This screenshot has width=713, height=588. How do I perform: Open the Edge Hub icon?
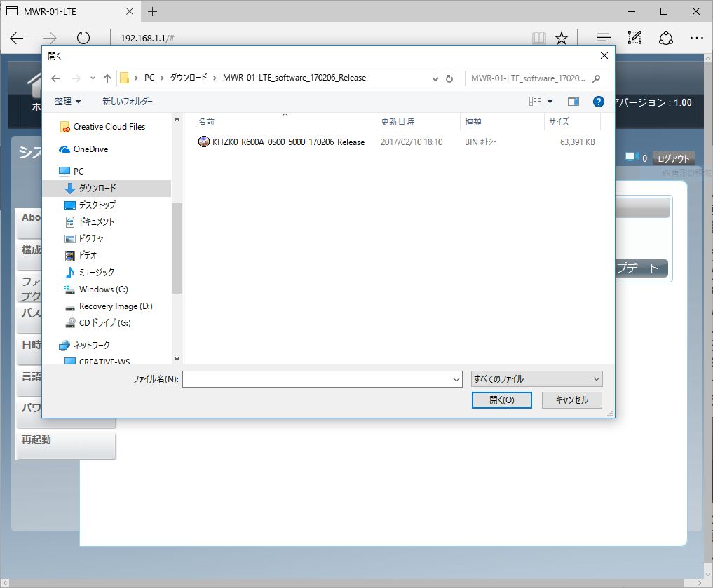(x=603, y=38)
